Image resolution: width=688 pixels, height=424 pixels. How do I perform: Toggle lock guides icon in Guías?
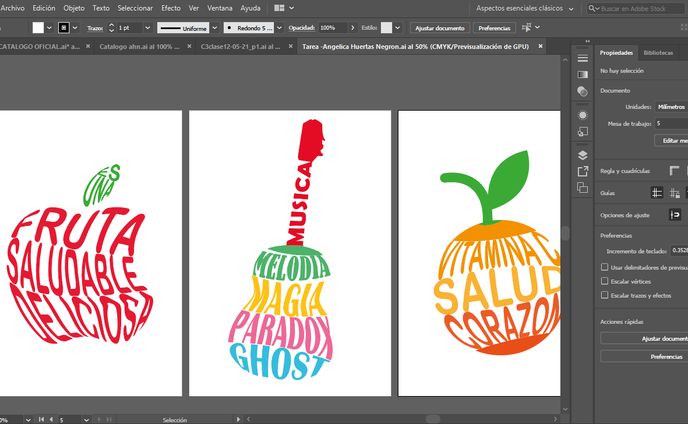pos(674,192)
